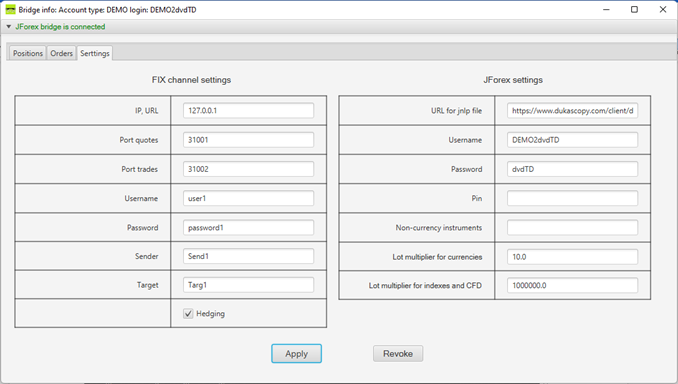678x384 pixels.
Task: Click the empty Pin input field
Action: pos(572,198)
